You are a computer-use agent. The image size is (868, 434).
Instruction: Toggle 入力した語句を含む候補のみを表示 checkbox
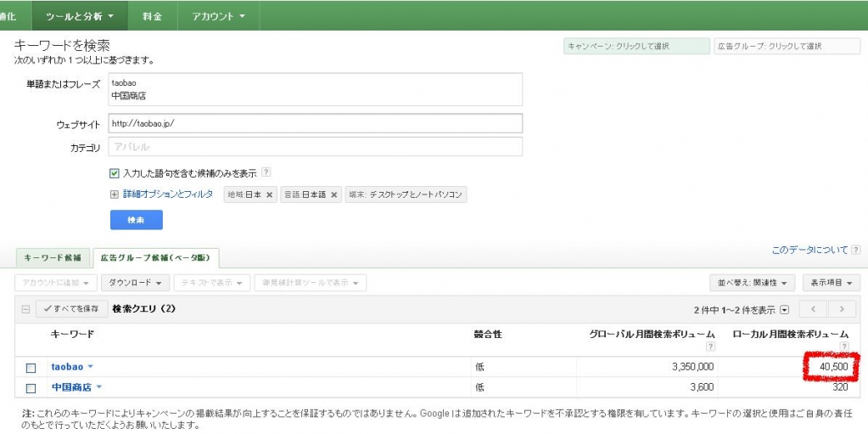[115, 173]
